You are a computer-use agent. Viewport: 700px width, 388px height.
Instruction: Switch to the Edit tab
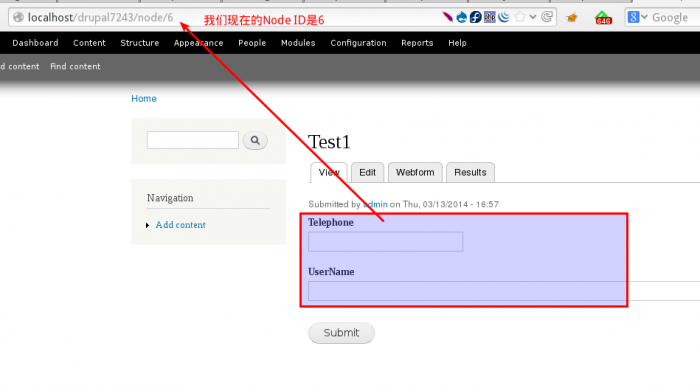pos(367,172)
